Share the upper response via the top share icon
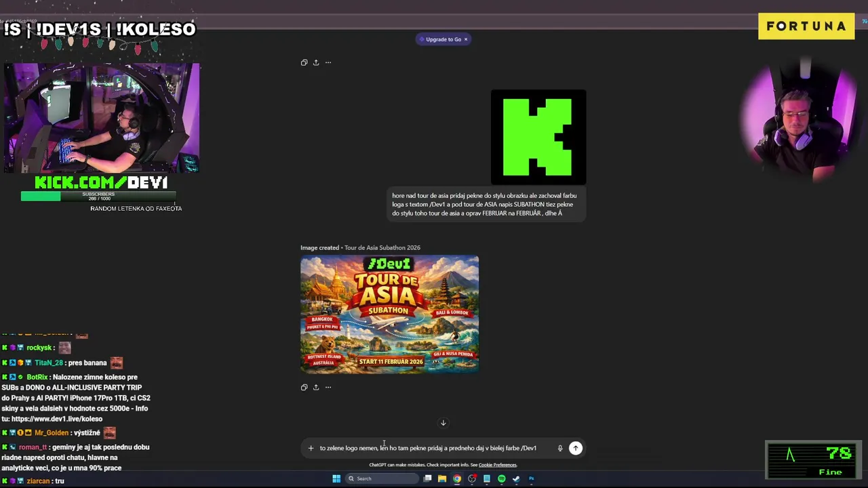This screenshot has width=868, height=488. (316, 62)
